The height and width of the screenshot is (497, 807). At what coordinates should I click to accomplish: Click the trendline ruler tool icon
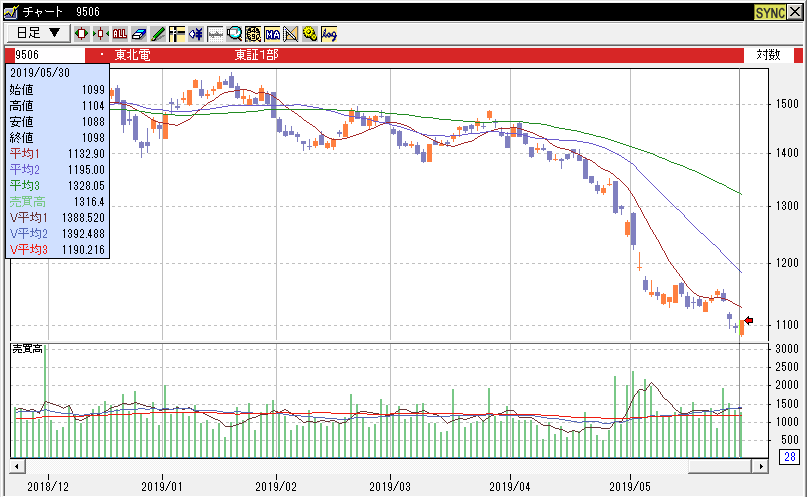click(291, 33)
